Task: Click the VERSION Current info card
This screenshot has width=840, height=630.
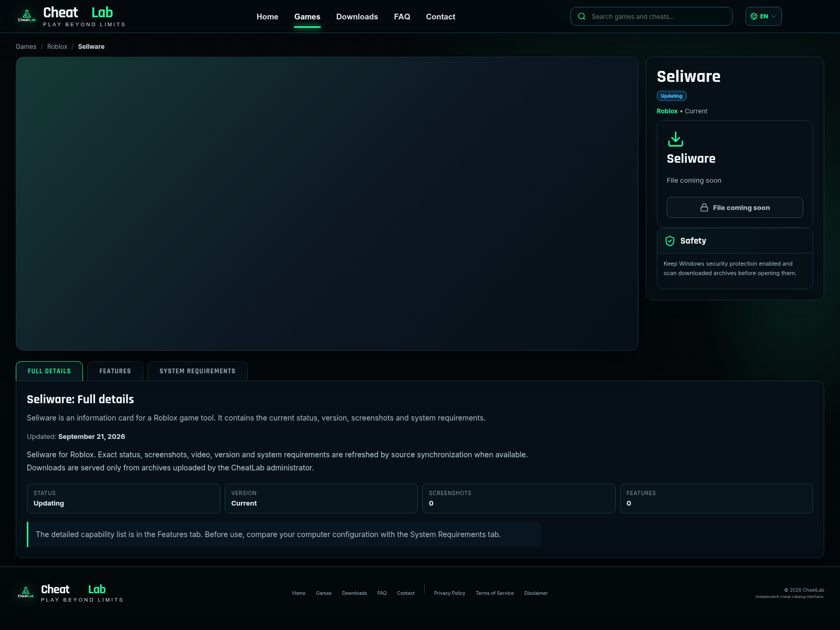Action: 321,498
